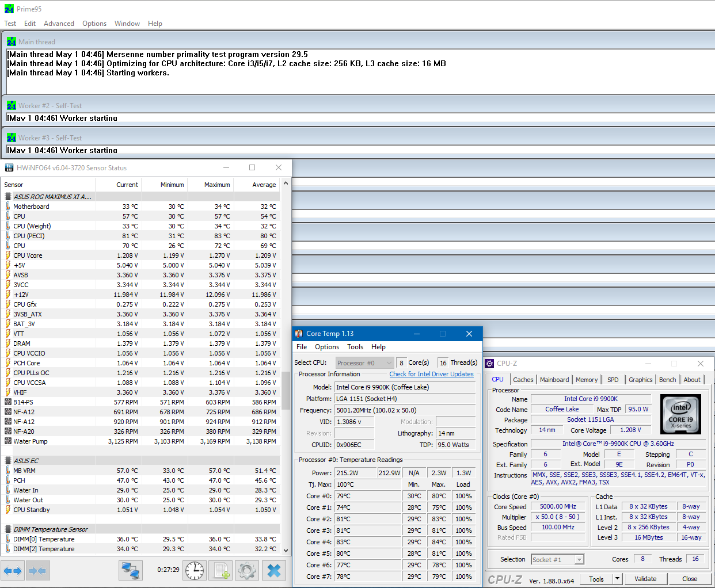
Task: Click the blue X icon in HWiNFO toolbar
Action: point(274,571)
